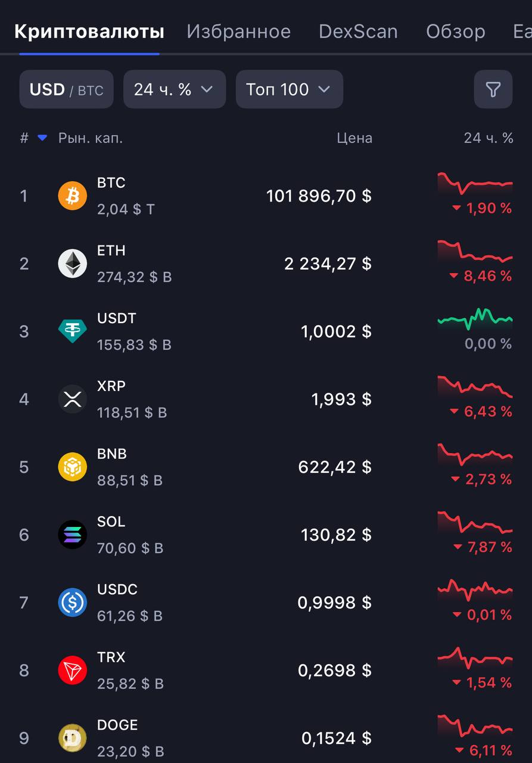Sort by Рын. кап. column header

point(91,138)
